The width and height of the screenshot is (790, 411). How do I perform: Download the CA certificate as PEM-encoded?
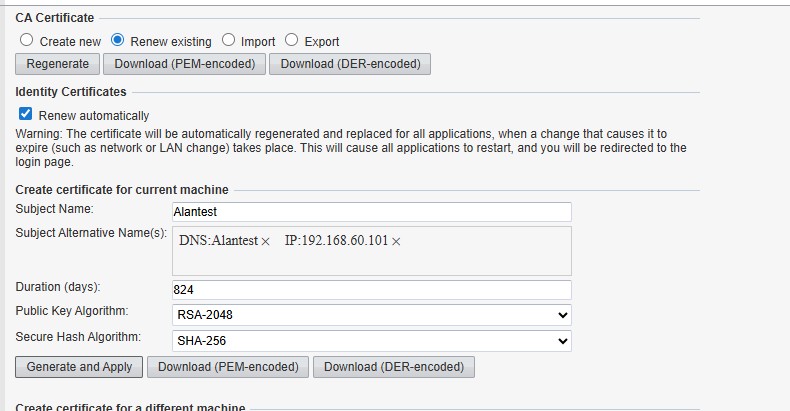click(185, 64)
